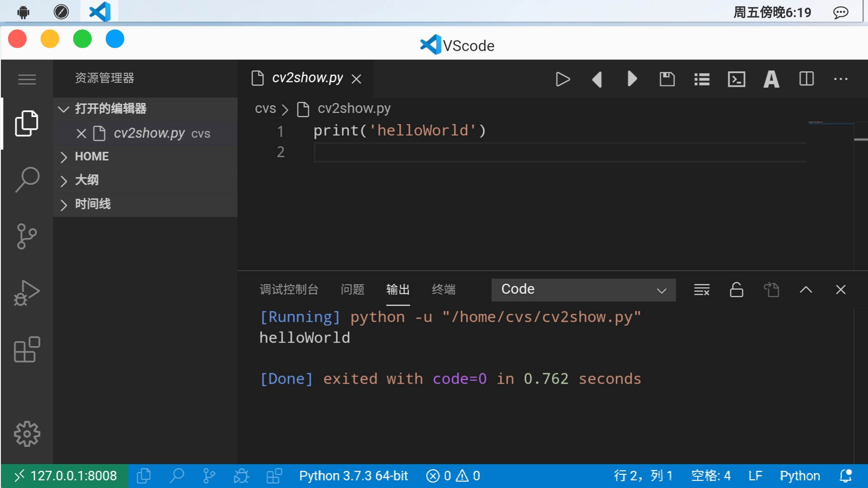
Task: Open the Extensions view
Action: pos(27,349)
